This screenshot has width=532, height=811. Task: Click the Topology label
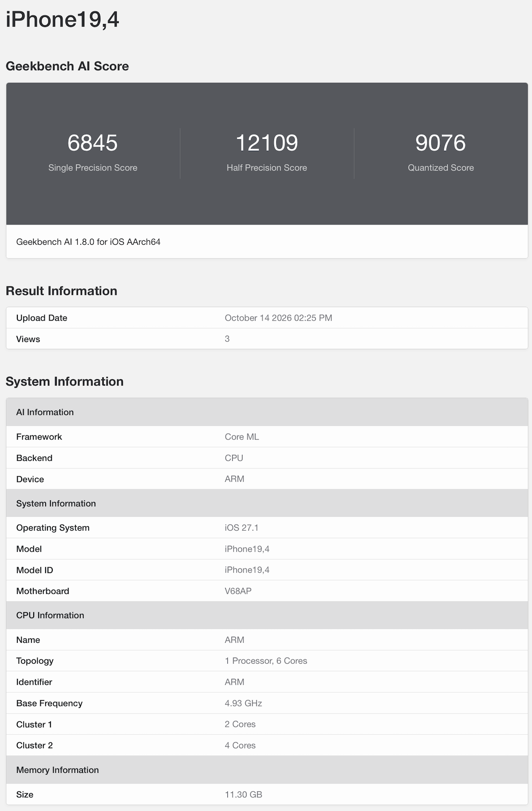pyautogui.click(x=35, y=661)
